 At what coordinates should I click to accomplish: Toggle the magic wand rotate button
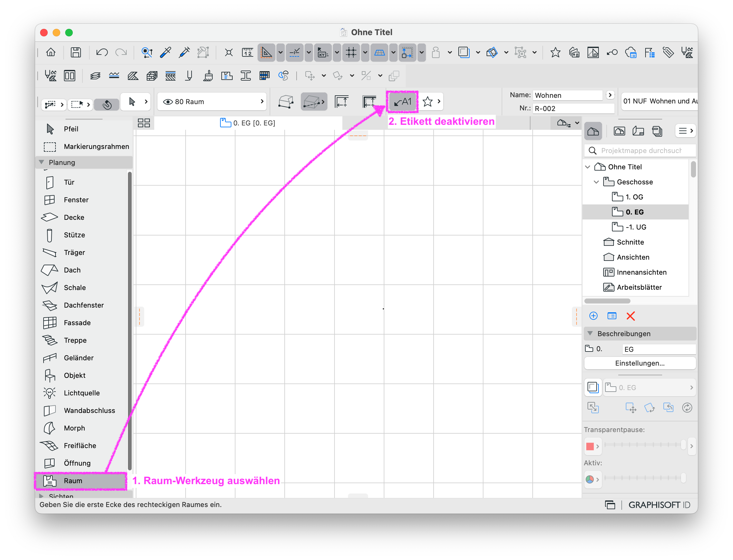coord(107,105)
